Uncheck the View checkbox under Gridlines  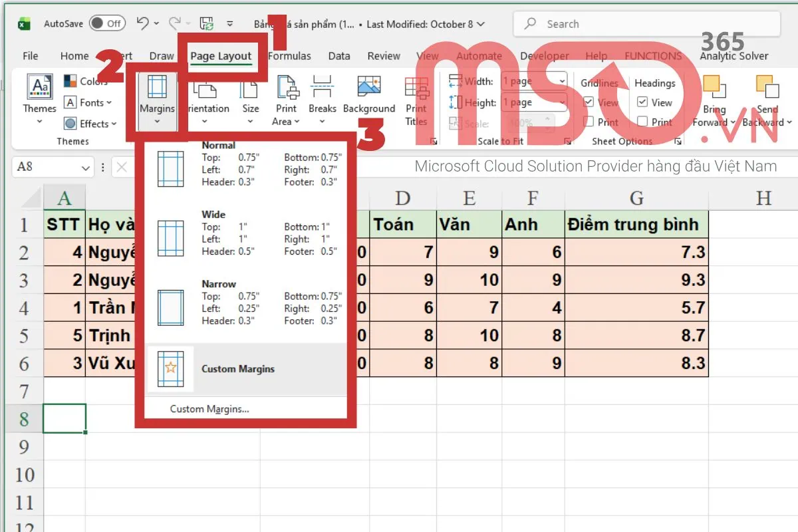pos(591,102)
